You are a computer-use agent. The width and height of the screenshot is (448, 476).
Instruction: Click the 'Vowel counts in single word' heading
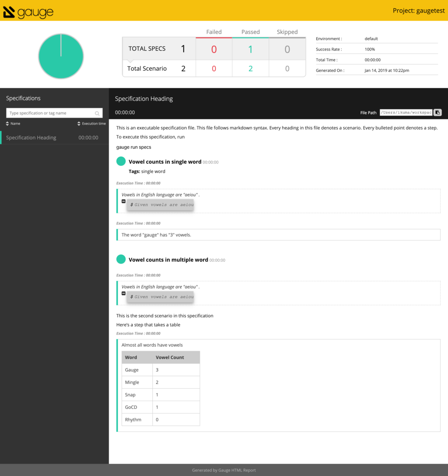pyautogui.click(x=165, y=162)
